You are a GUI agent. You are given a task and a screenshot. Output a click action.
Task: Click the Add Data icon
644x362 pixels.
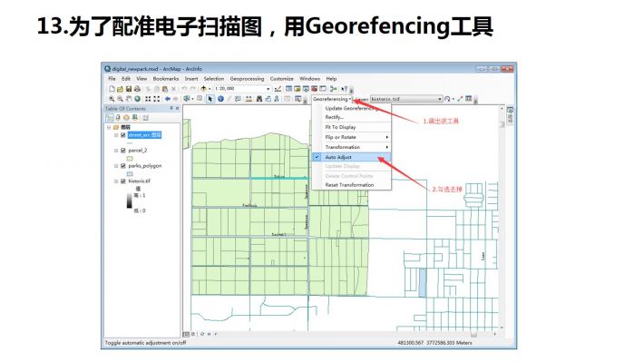pyautogui.click(x=204, y=89)
